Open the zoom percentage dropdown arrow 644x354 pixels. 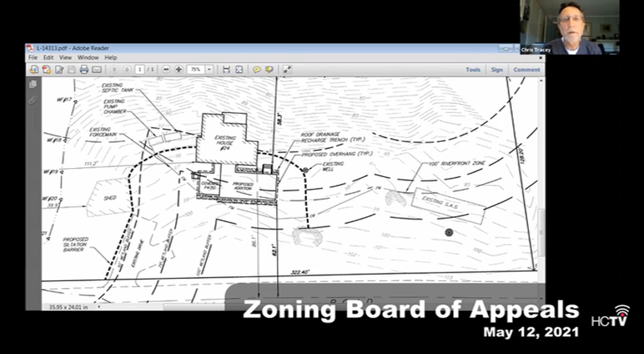(x=209, y=70)
